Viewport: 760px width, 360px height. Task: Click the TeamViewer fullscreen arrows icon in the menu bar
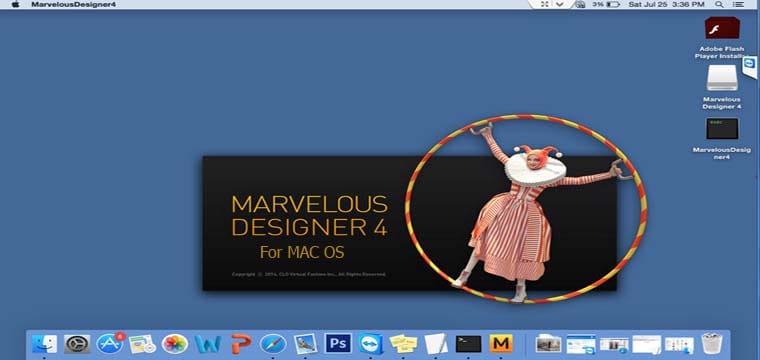click(x=545, y=4)
